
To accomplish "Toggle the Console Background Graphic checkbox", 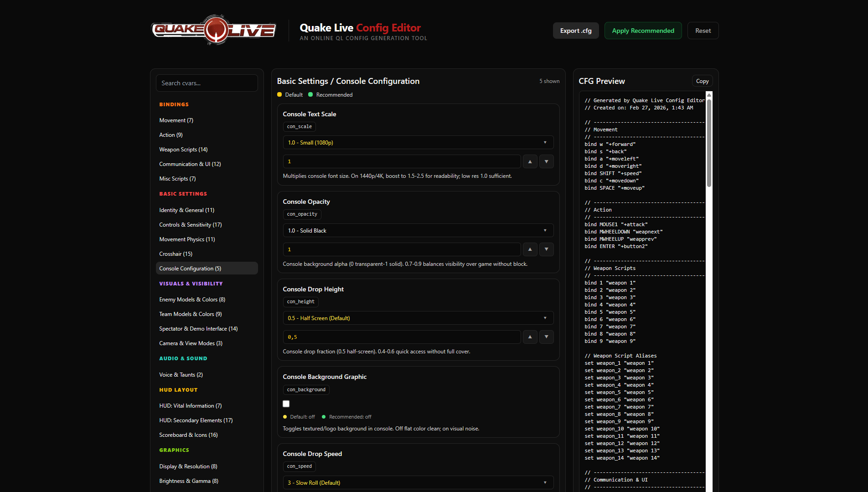I will 286,404.
